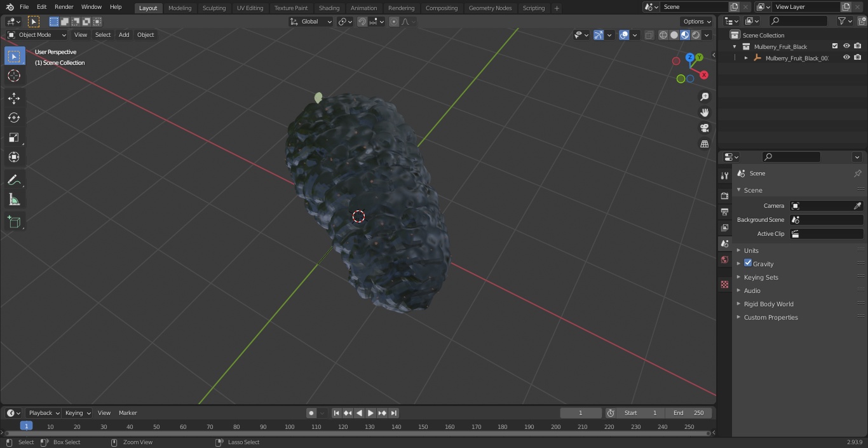Viewport: 868px width, 448px height.
Task: Click the Camera eyedropper icon
Action: click(x=857, y=206)
